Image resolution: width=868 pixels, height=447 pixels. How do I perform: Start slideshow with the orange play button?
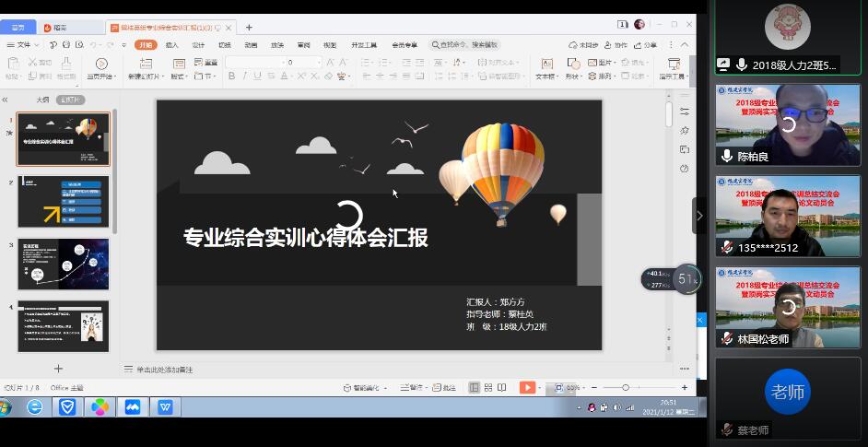[x=526, y=388]
